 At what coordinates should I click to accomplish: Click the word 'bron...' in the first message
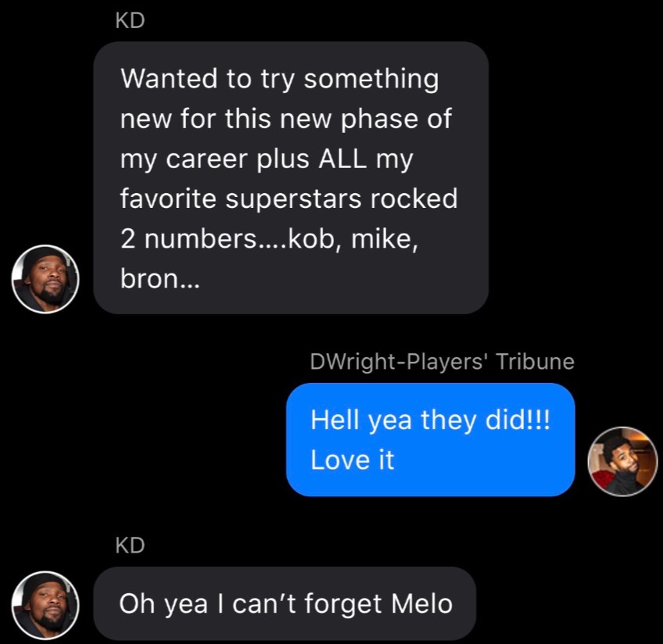160,280
